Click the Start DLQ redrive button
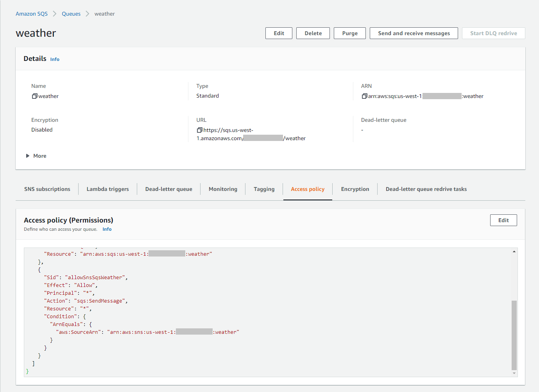The image size is (539, 392). [x=493, y=33]
